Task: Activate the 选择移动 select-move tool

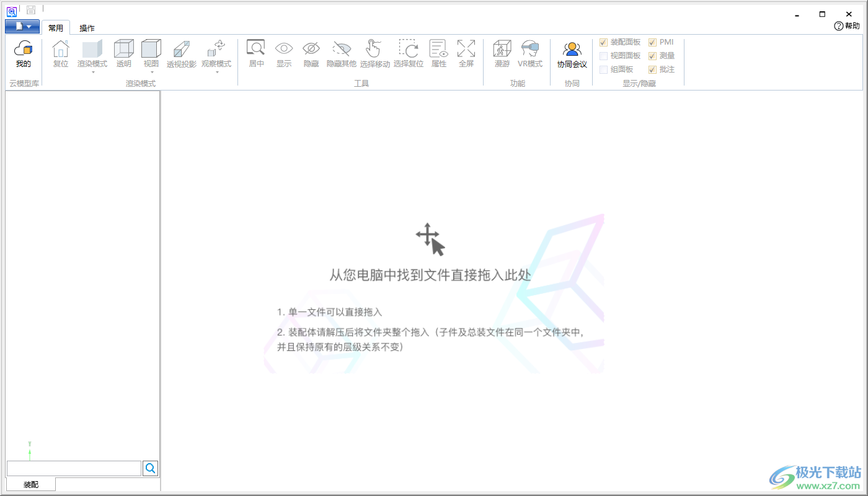Action: (375, 55)
